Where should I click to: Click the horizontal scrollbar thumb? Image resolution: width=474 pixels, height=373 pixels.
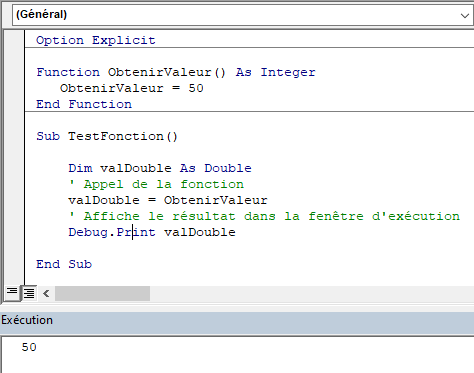pos(102,294)
